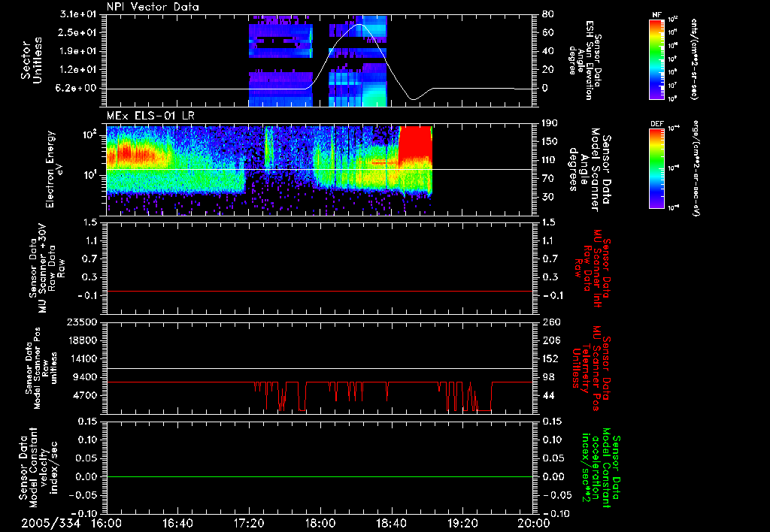
Task: Click the 'Electron Energy eV' axis title
Action: point(54,169)
